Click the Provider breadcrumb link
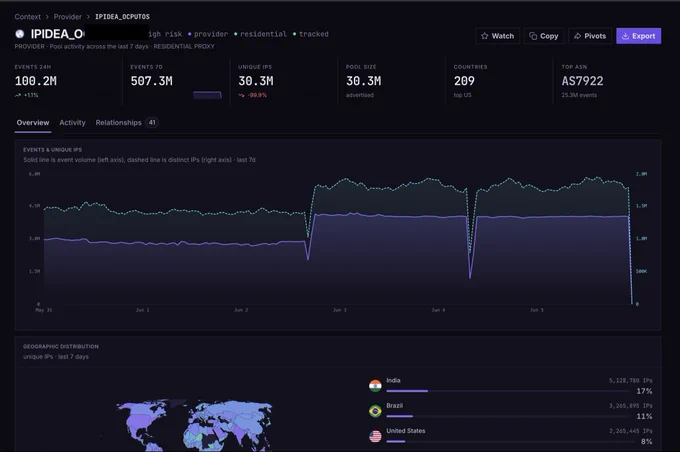Image resolution: width=680 pixels, height=452 pixels. [x=68, y=17]
